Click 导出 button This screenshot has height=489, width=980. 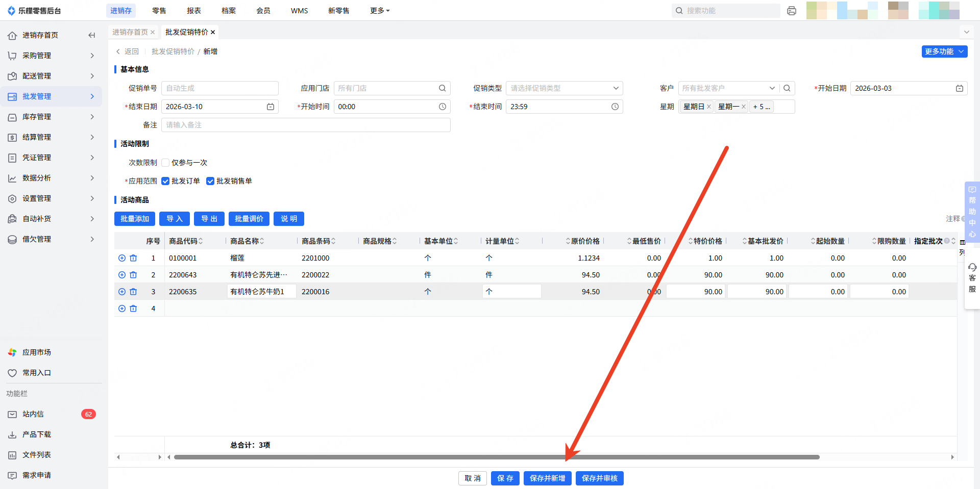[x=209, y=219]
